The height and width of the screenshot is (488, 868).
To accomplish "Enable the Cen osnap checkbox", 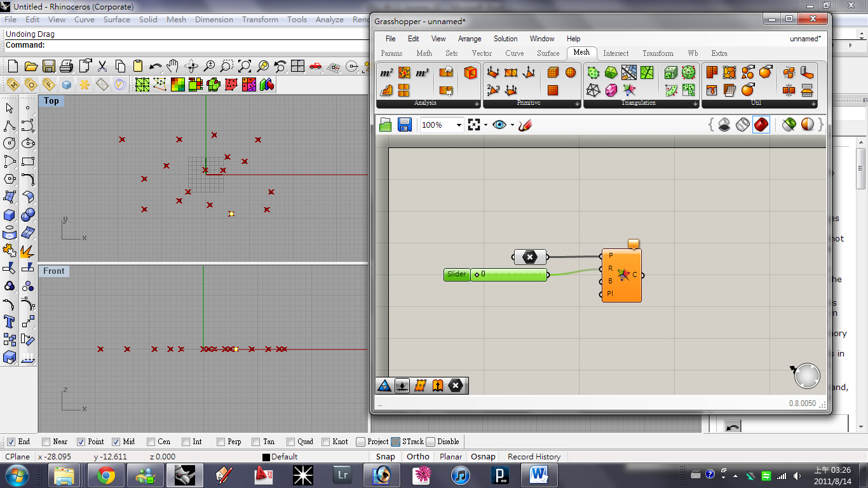I will 151,442.
